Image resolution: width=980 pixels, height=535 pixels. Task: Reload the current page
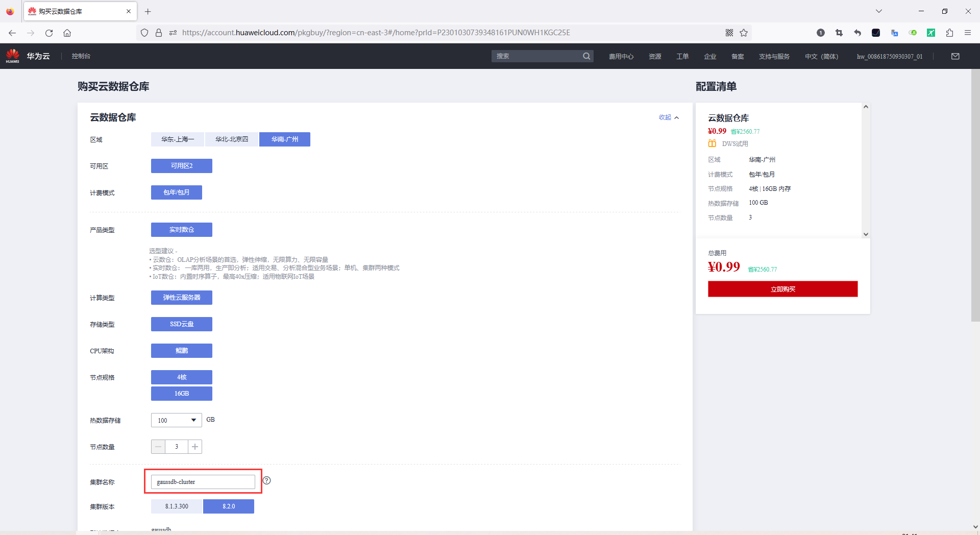pos(49,33)
